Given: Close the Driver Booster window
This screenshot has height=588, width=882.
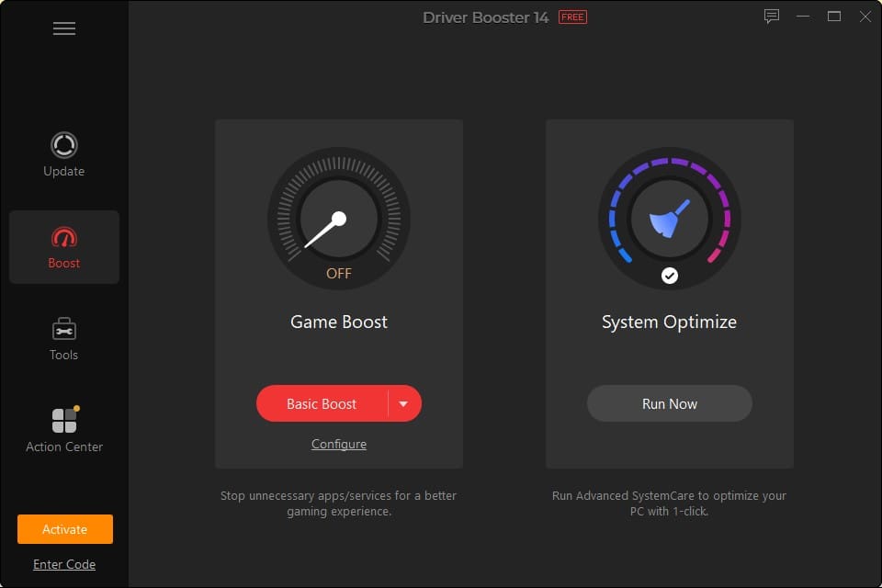Looking at the screenshot, I should point(865,17).
